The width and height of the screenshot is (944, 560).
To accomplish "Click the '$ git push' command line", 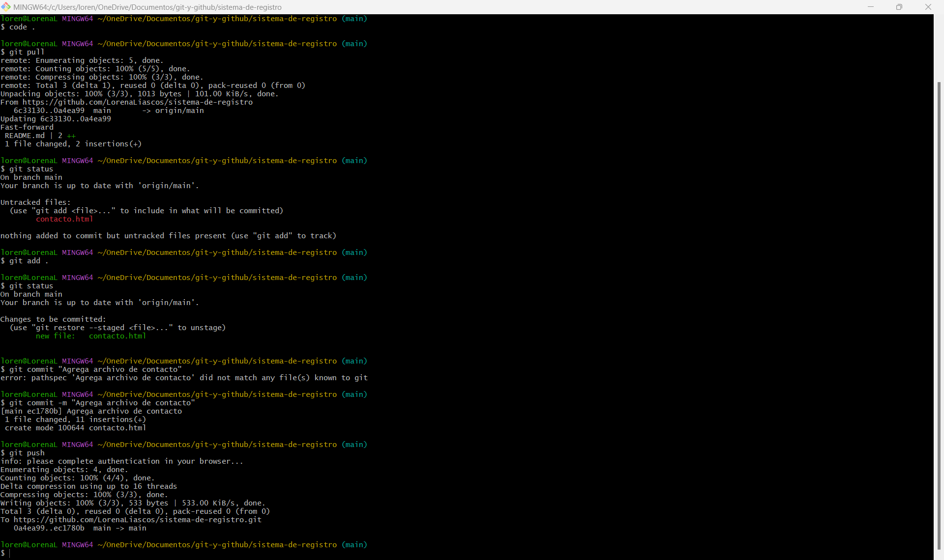I will [23, 453].
